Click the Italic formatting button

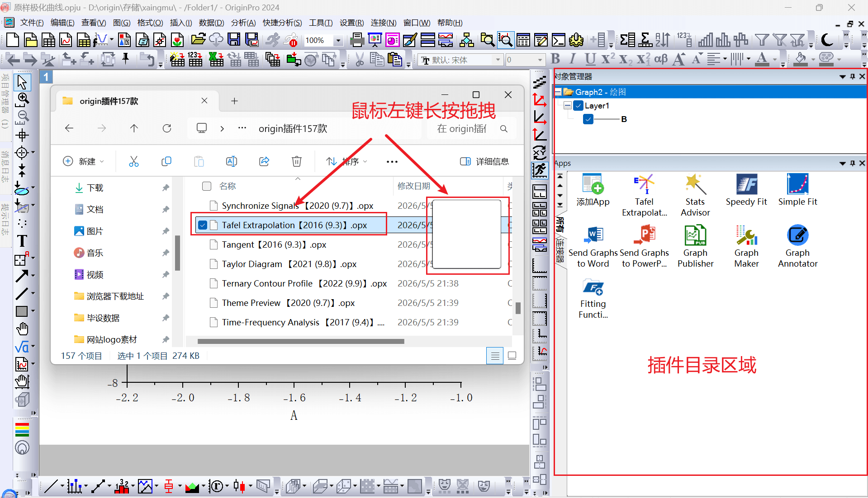573,59
